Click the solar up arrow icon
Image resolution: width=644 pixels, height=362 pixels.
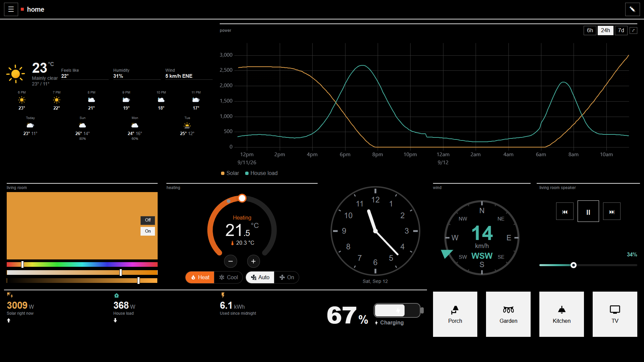[x=9, y=320]
